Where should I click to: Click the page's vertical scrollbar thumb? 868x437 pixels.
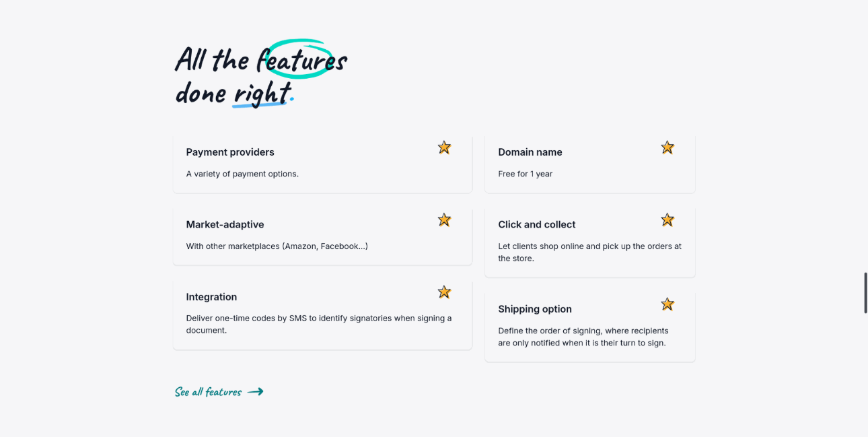[865, 293]
